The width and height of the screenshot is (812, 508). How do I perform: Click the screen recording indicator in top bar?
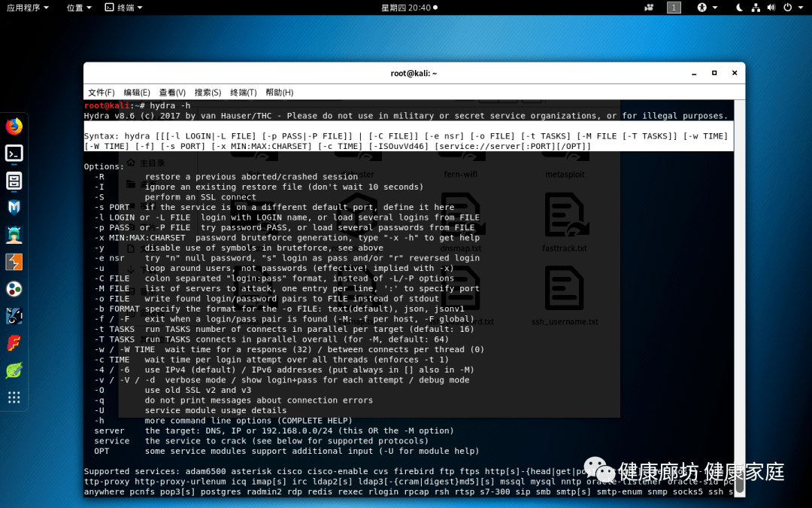(649, 8)
